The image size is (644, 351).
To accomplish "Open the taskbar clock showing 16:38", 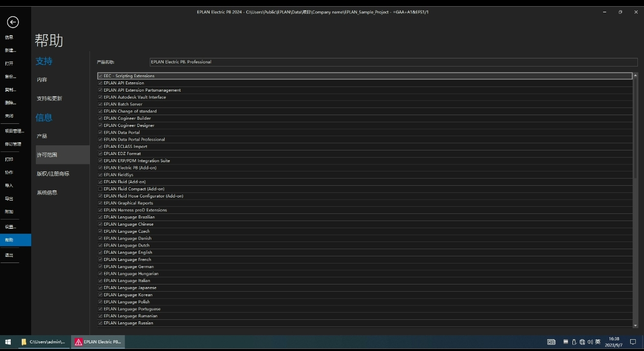I will pos(614,342).
